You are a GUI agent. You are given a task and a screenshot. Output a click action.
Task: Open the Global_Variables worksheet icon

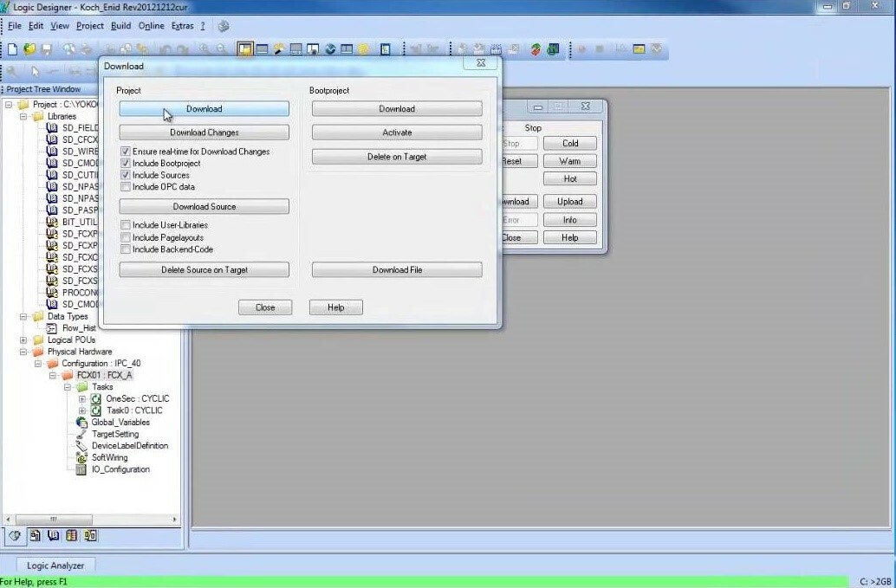(x=82, y=423)
